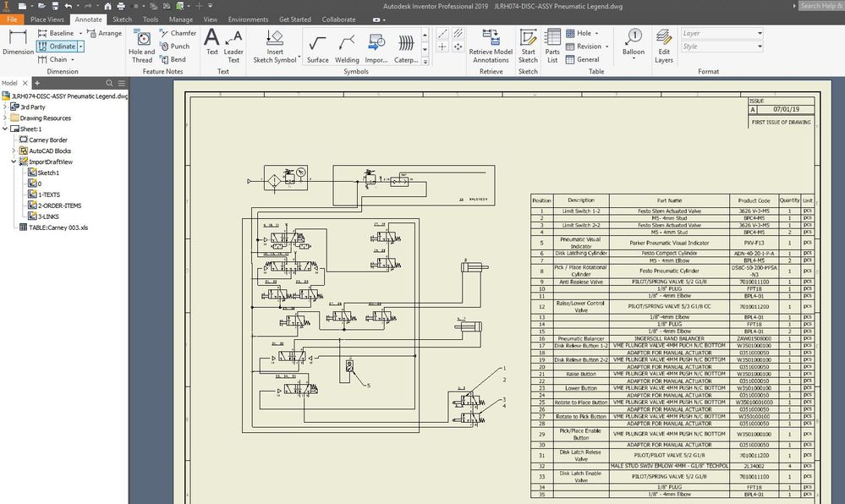The width and height of the screenshot is (845, 504).
Task: Select Sketch1 in browser tree
Action: 43,173
